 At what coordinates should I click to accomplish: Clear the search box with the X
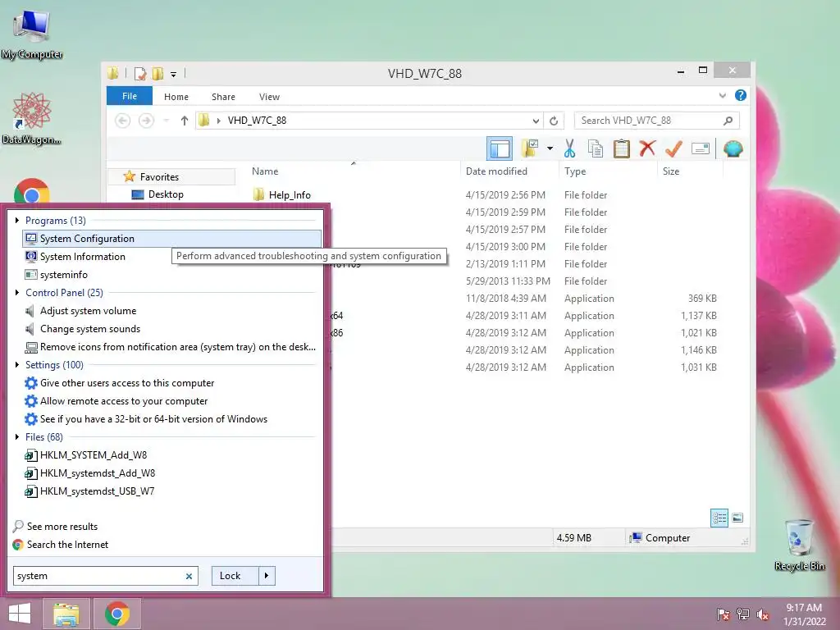tap(189, 577)
